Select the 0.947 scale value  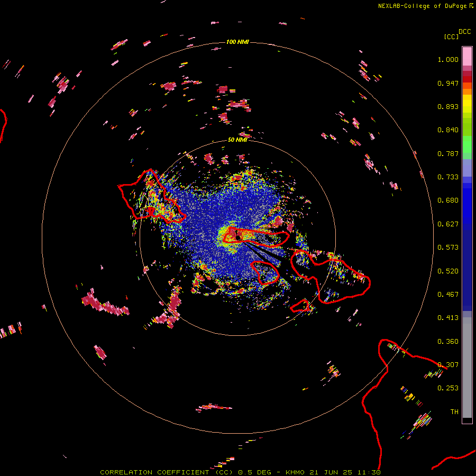(448, 83)
